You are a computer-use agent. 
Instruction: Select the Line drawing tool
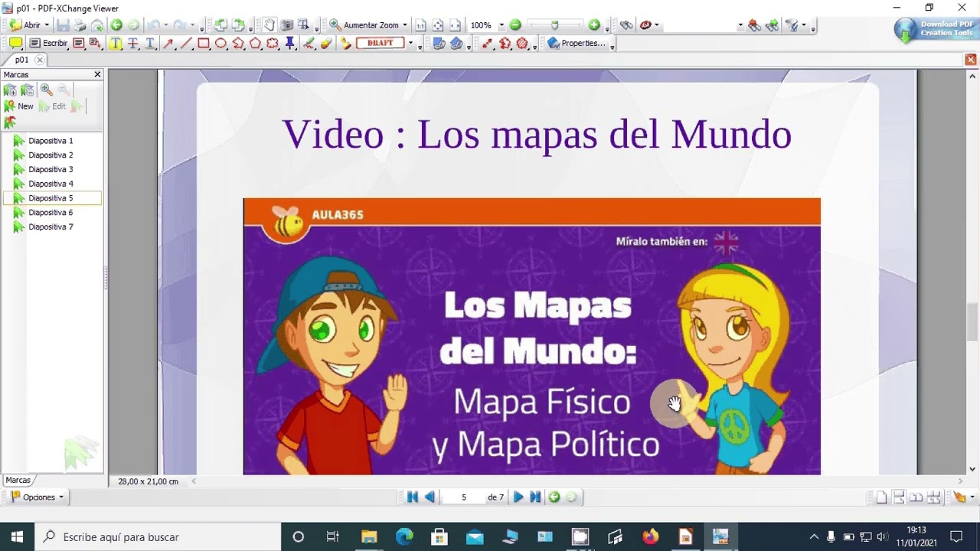coord(185,44)
